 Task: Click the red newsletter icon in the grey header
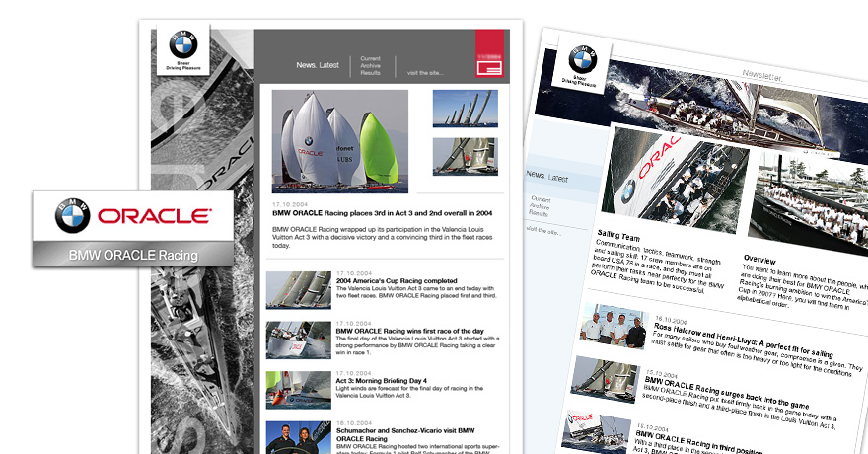click(x=489, y=68)
